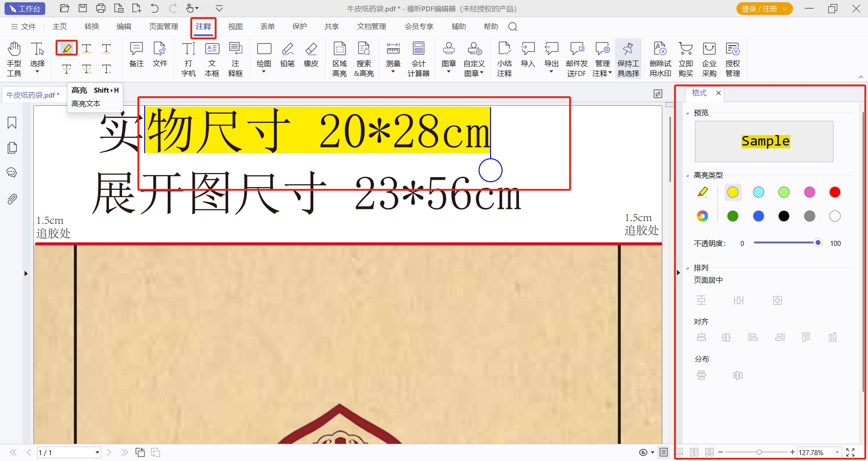Viewport: 868px width, 461px height.
Task: Open the 文件 menu
Action: pos(24,27)
